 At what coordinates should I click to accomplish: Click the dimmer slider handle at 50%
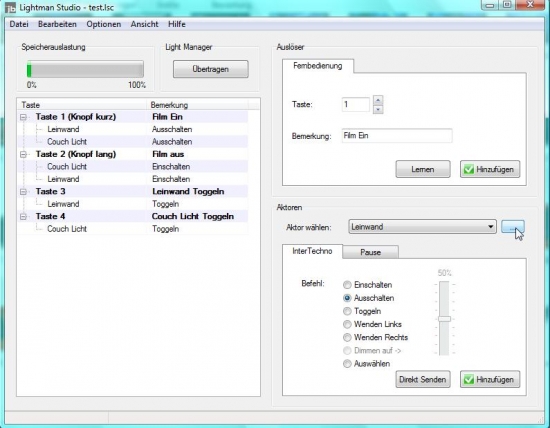[444, 319]
